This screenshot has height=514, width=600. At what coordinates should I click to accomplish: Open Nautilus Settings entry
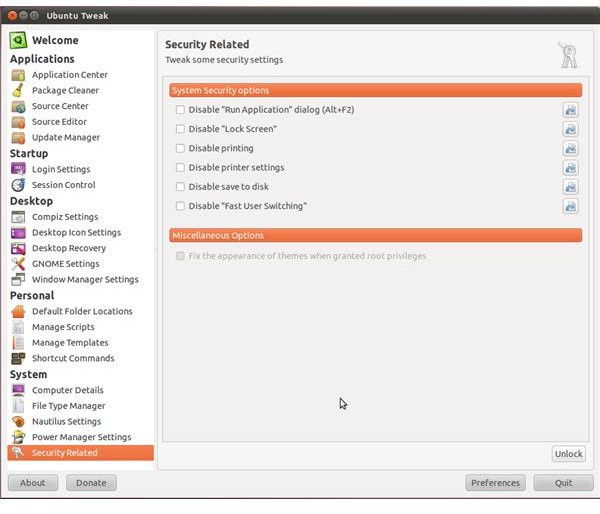pyautogui.click(x=67, y=421)
